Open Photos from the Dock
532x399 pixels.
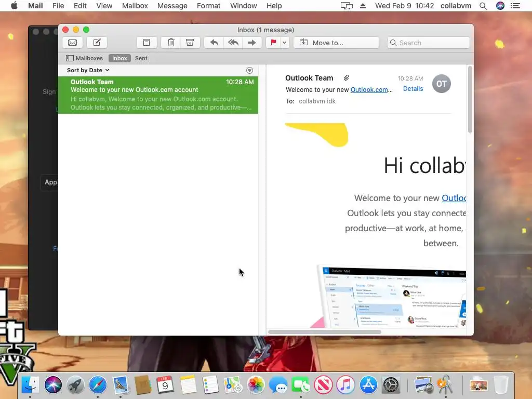256,385
